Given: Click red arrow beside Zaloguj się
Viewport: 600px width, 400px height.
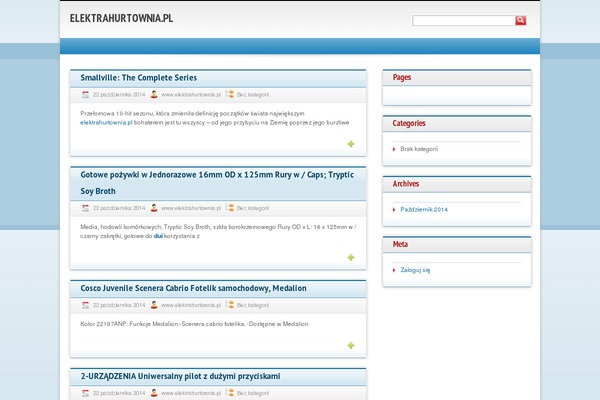Looking at the screenshot, I should pyautogui.click(x=394, y=270).
